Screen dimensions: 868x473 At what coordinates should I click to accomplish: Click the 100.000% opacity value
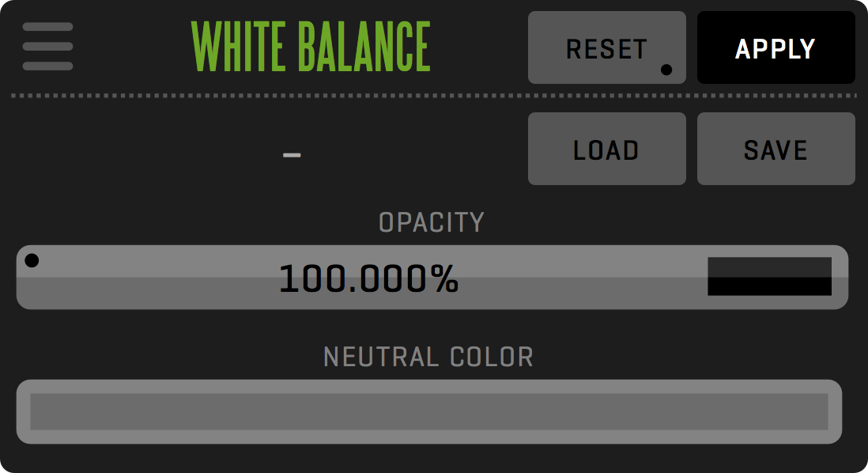[368, 279]
